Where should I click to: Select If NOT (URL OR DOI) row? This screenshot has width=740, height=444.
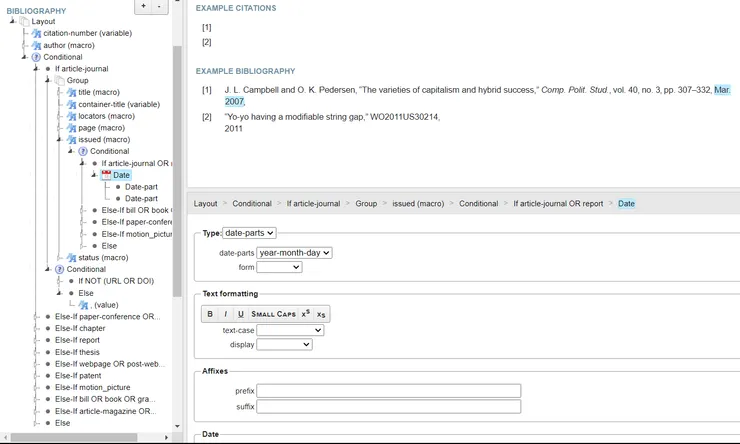click(x=116, y=281)
